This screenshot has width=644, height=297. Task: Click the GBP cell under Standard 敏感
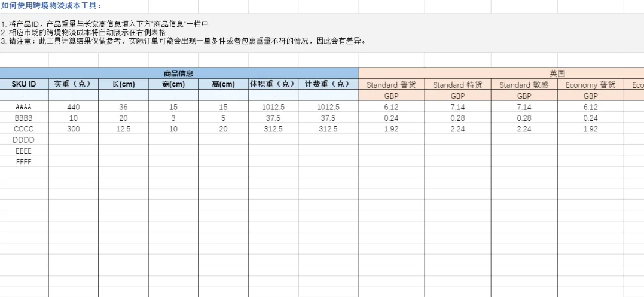524,96
